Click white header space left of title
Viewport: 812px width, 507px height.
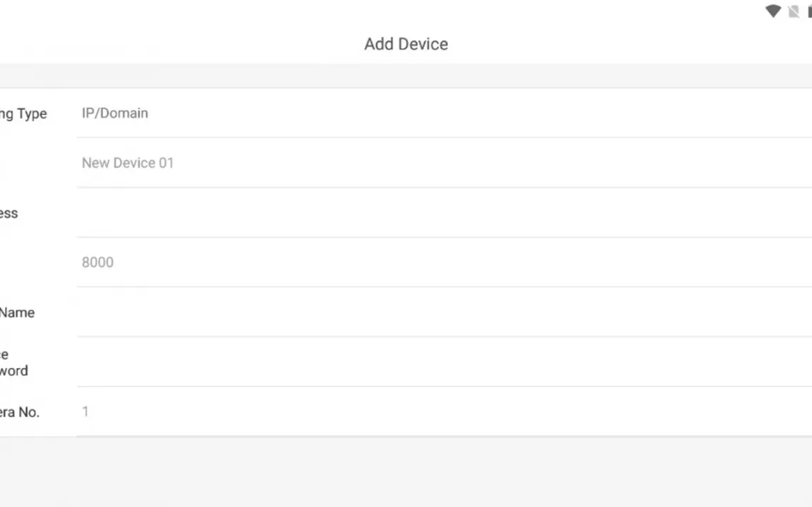(177, 44)
